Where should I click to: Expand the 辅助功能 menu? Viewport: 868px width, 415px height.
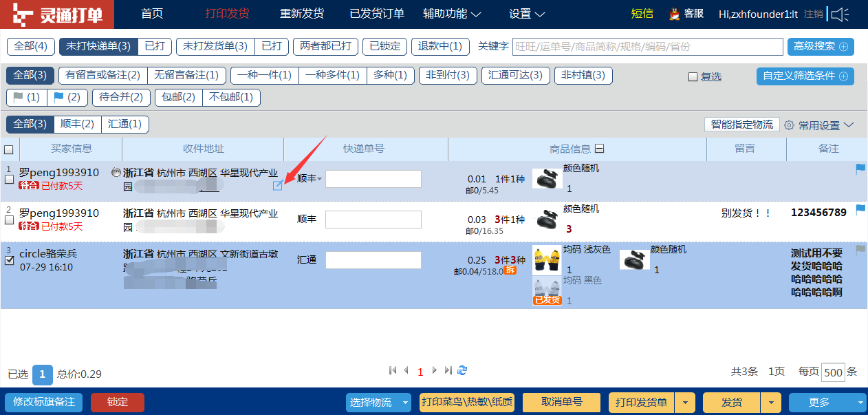point(452,14)
